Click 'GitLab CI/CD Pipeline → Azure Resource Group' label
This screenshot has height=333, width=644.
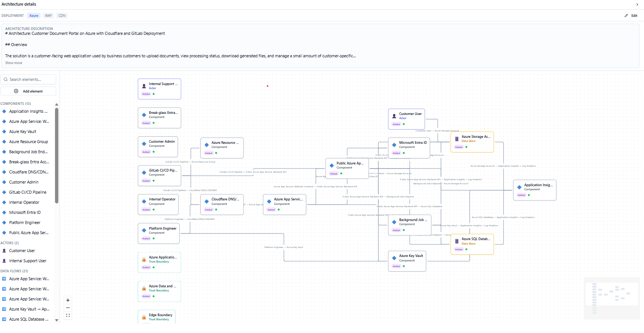click(x=190, y=162)
